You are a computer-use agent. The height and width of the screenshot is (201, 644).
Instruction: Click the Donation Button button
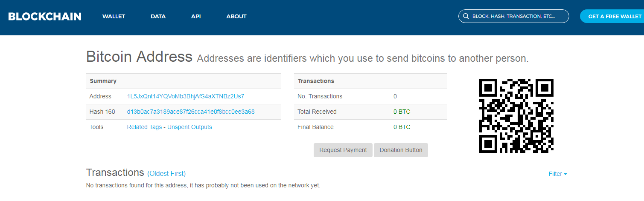click(401, 150)
